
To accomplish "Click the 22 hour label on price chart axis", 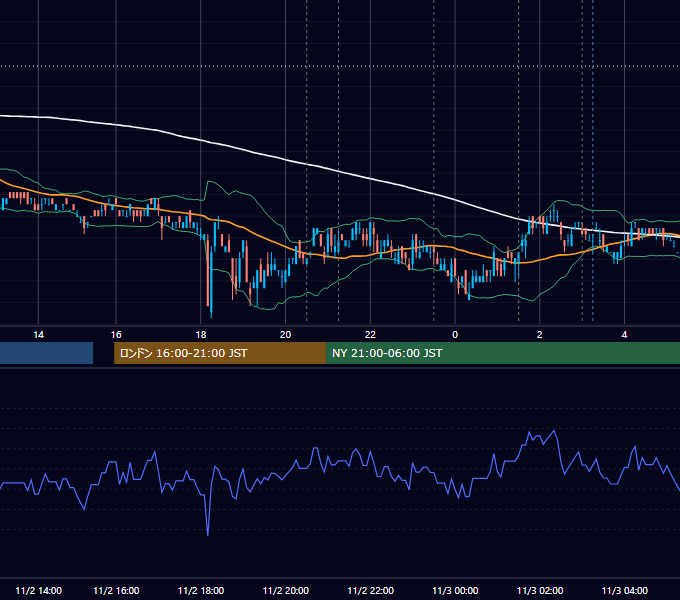I will [x=370, y=335].
